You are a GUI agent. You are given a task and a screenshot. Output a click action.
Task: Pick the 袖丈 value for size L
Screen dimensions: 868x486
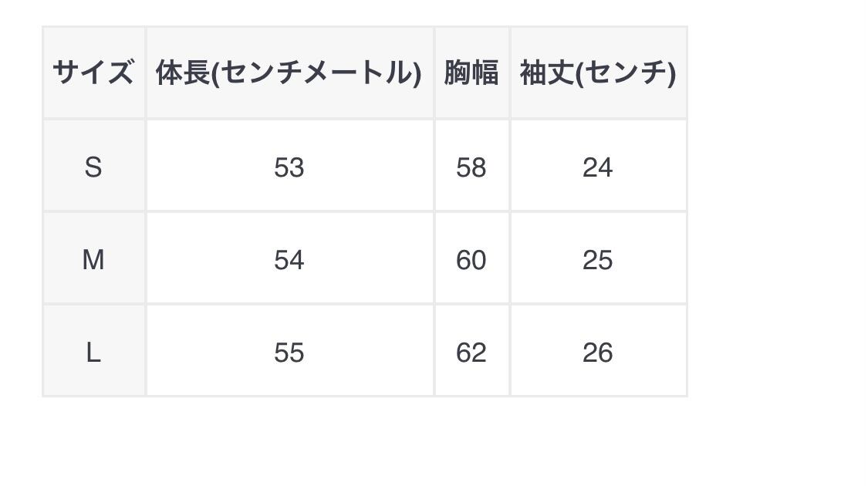coord(598,353)
